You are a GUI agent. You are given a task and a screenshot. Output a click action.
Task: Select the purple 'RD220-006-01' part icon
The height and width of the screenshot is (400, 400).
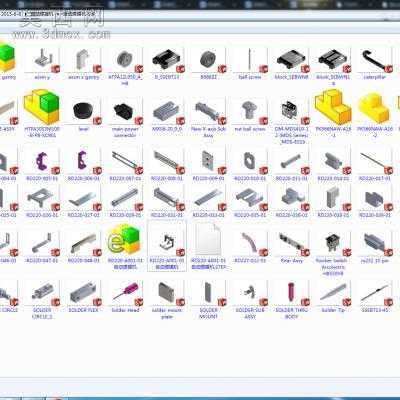[84, 162]
